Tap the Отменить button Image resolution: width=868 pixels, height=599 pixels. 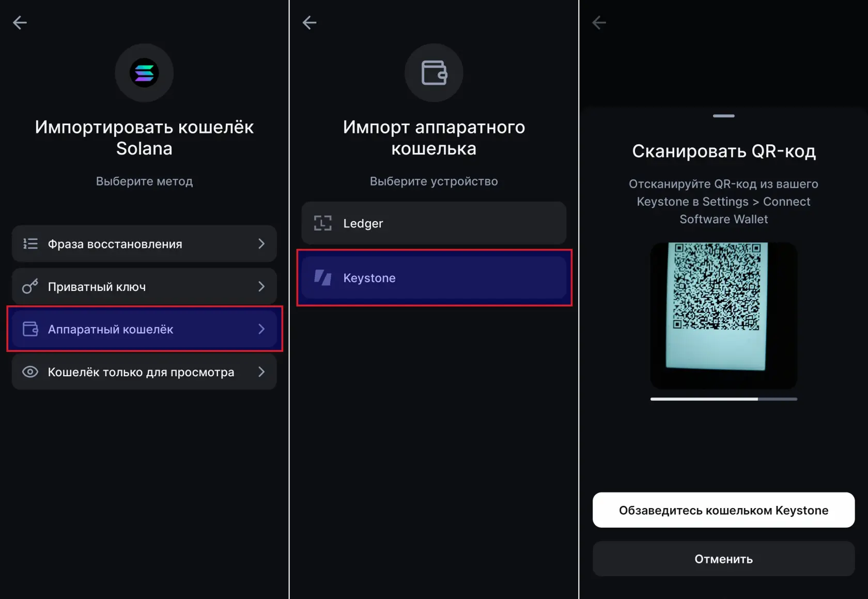pos(723,559)
